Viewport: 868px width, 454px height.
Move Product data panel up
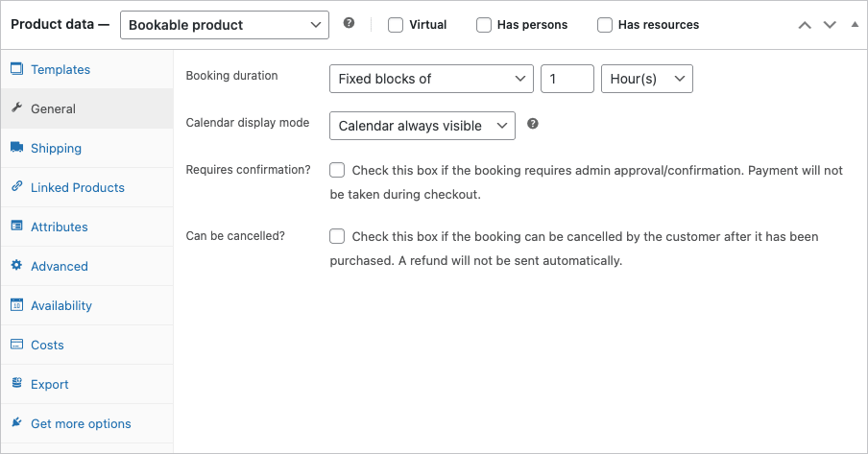(x=805, y=25)
